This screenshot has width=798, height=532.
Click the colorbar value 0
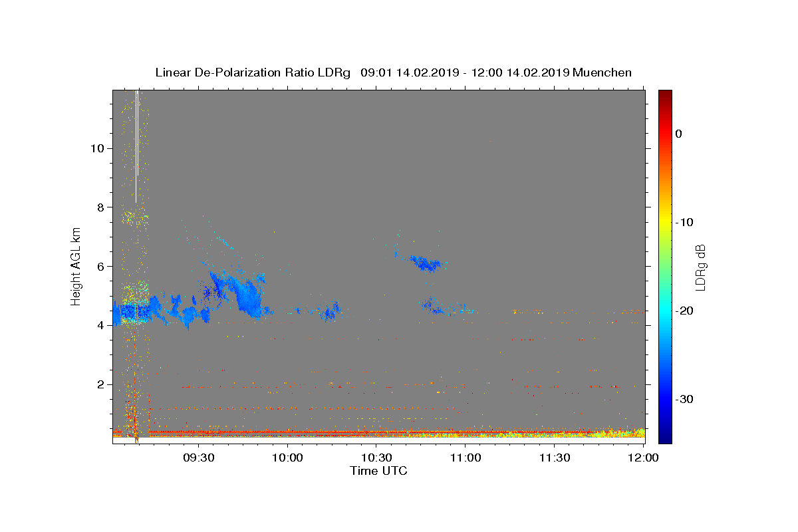coord(679,134)
